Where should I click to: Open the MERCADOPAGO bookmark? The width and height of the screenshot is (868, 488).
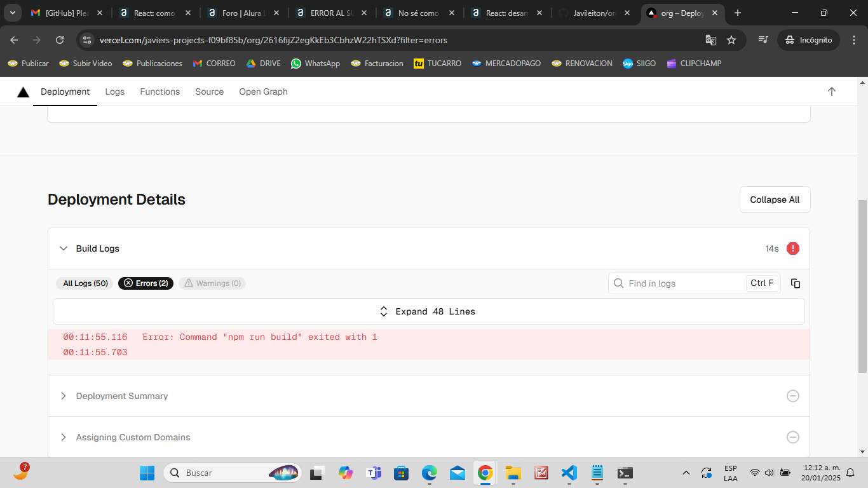(506, 64)
